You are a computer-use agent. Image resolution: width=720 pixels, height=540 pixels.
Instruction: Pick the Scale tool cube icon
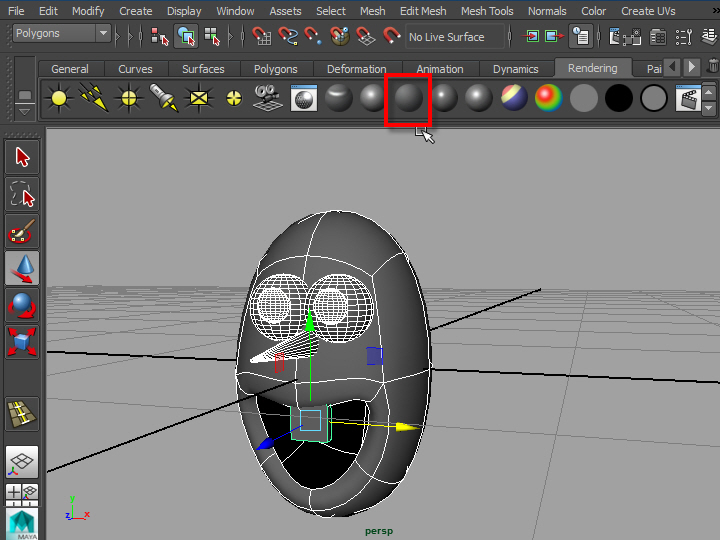click(x=22, y=342)
